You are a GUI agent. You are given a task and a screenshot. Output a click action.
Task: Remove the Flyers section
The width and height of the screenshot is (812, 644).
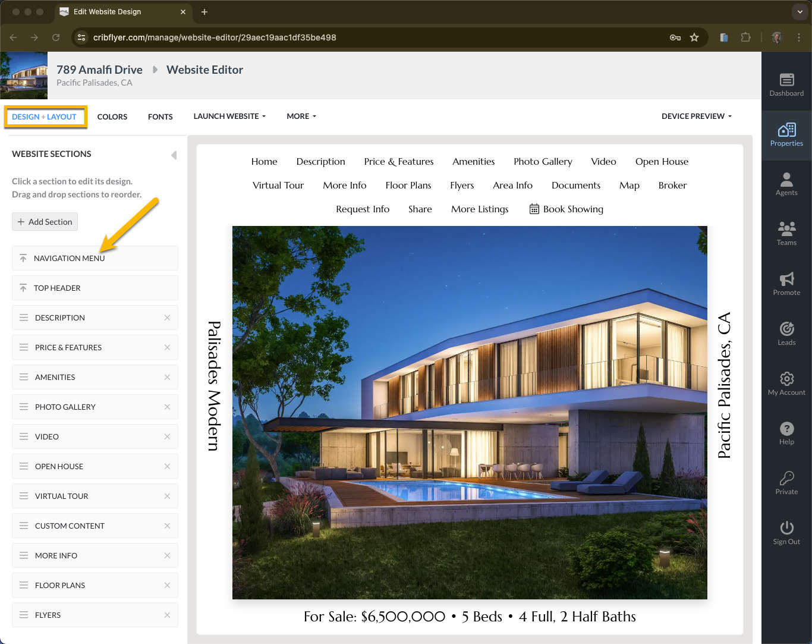coord(167,615)
